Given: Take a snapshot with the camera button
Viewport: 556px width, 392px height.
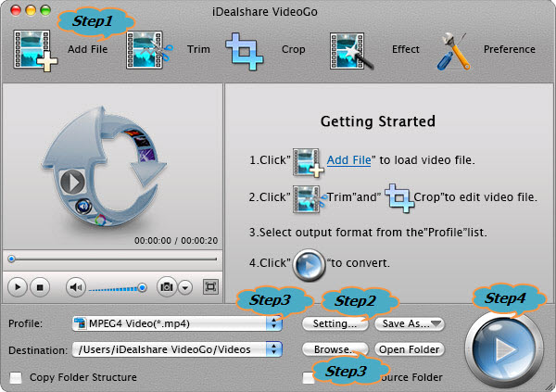Looking at the screenshot, I should click(x=167, y=286).
